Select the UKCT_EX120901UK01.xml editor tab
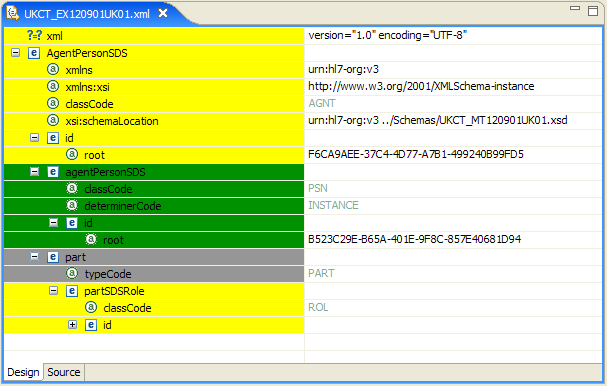 tap(87, 14)
